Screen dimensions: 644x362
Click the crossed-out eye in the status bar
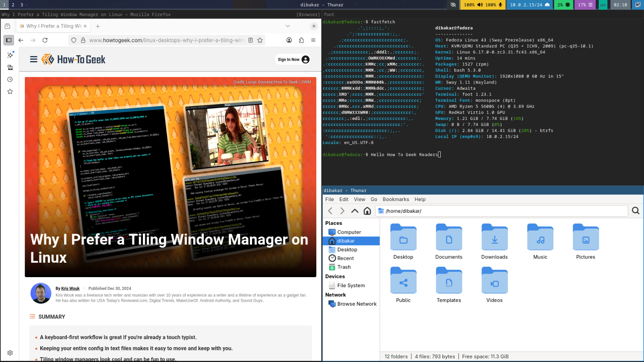(x=453, y=5)
